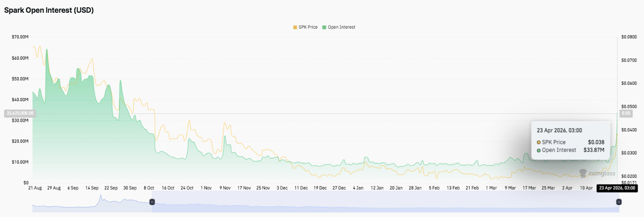644x217 pixels.
Task: Click the right range slider handle
Action: 619,201
